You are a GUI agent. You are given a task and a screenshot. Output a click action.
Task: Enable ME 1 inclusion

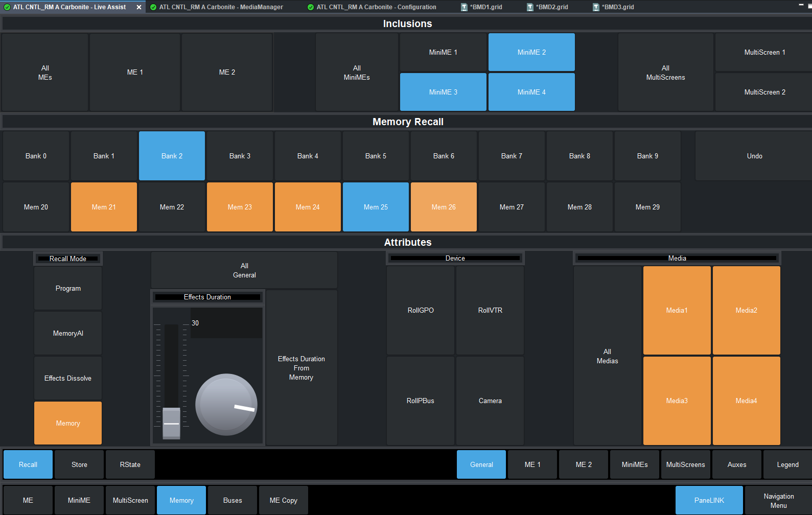(135, 72)
